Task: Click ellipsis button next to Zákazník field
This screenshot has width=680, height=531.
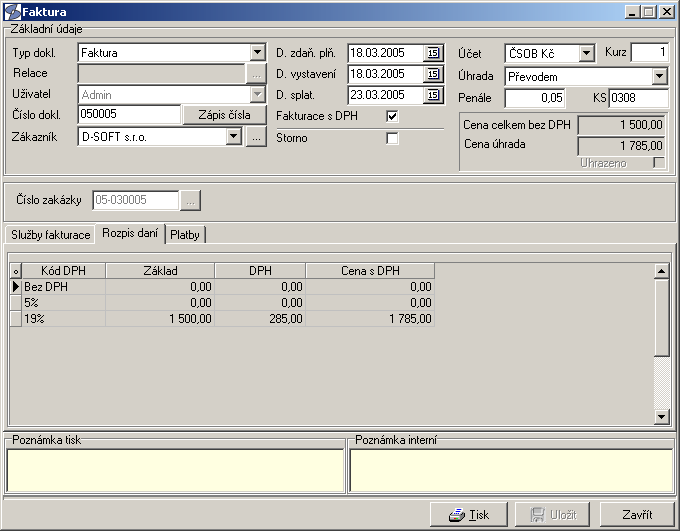Action: [x=256, y=138]
